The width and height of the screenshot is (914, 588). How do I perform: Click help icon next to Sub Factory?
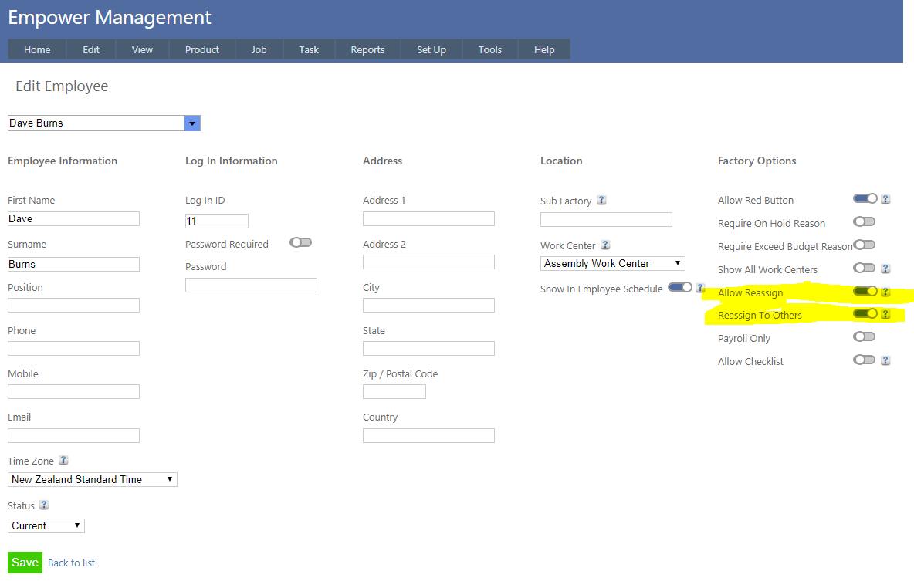(x=601, y=201)
